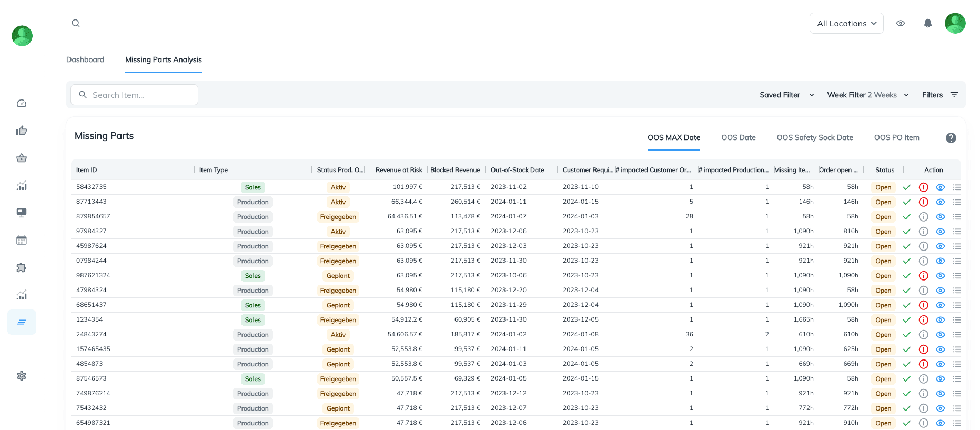Switch to the Dashboard tab
Image resolution: width=980 pixels, height=430 pixels.
click(x=85, y=59)
